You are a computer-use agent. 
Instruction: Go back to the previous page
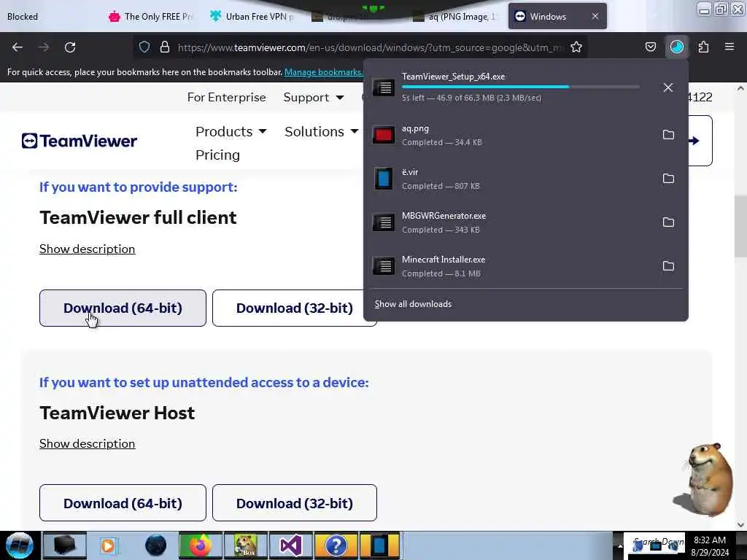point(18,47)
